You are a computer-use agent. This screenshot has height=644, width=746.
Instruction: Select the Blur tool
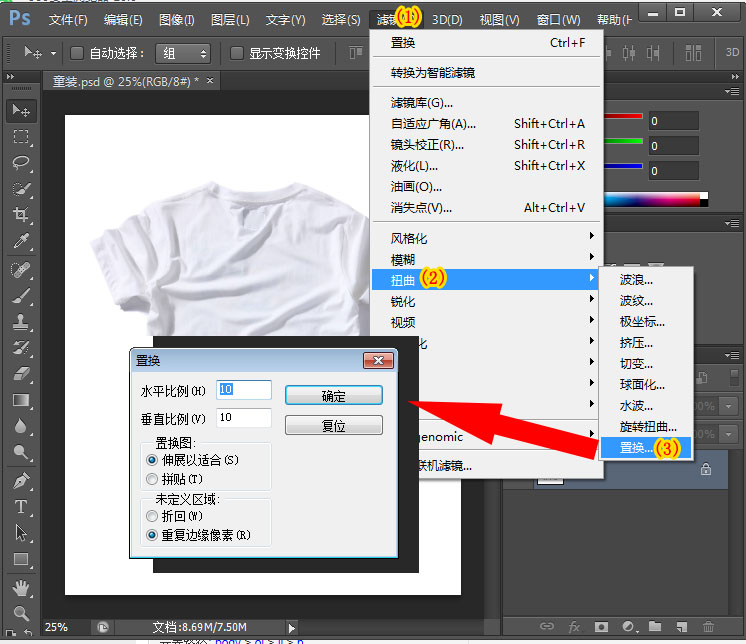pyautogui.click(x=21, y=426)
